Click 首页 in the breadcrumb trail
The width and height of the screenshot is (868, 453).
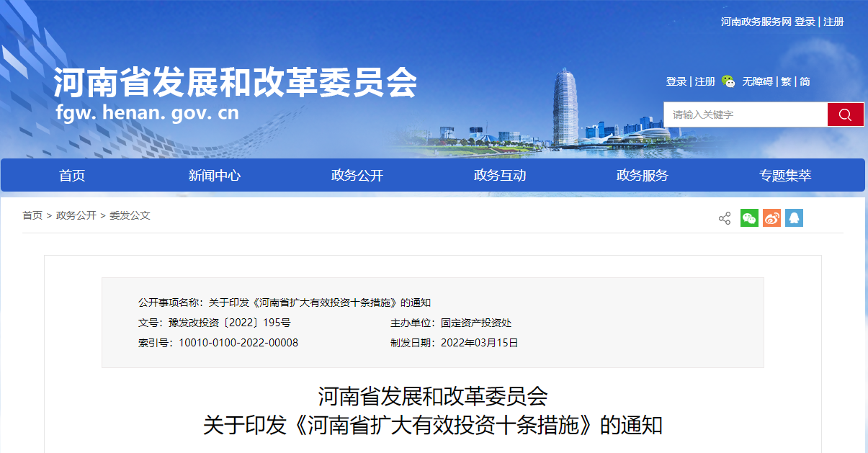coord(32,215)
